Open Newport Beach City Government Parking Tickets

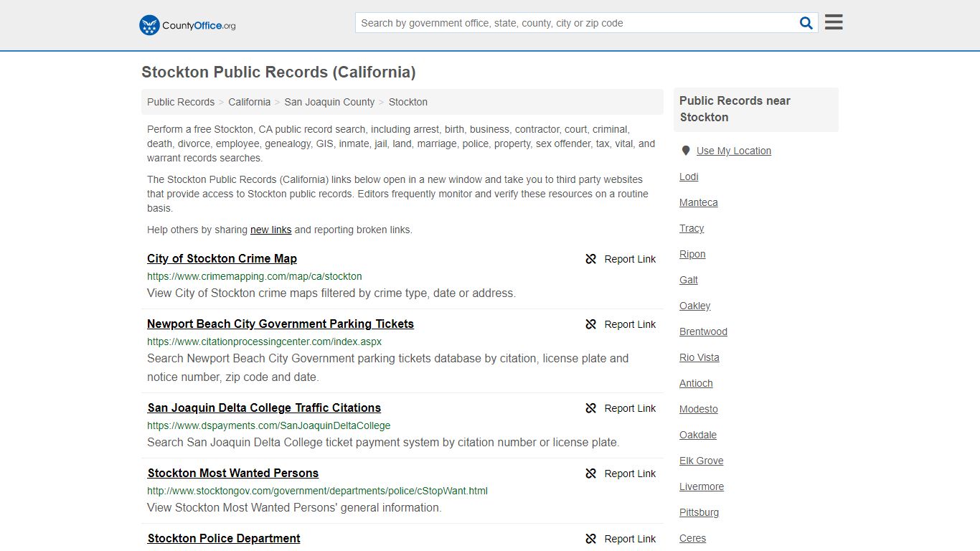tap(281, 324)
